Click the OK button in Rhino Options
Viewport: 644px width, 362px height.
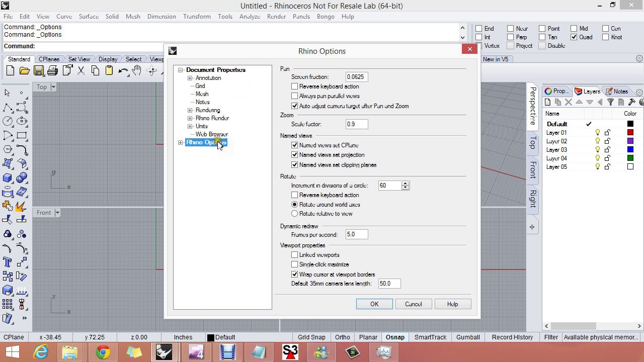[x=374, y=304]
